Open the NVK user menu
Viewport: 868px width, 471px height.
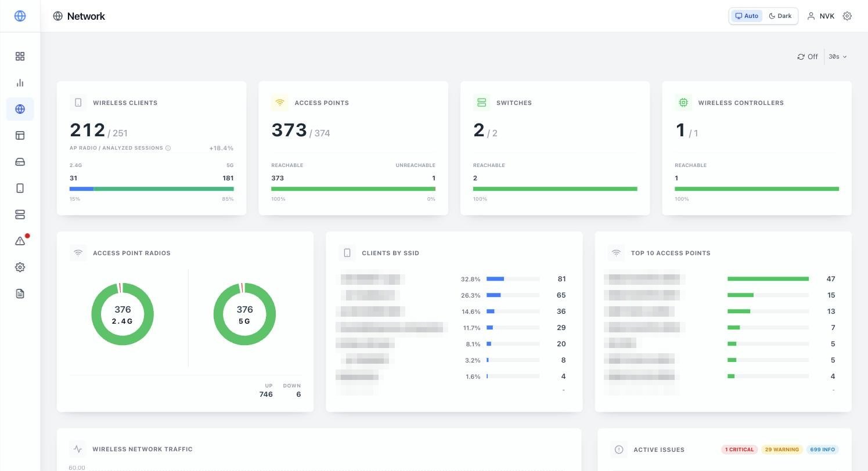point(821,16)
